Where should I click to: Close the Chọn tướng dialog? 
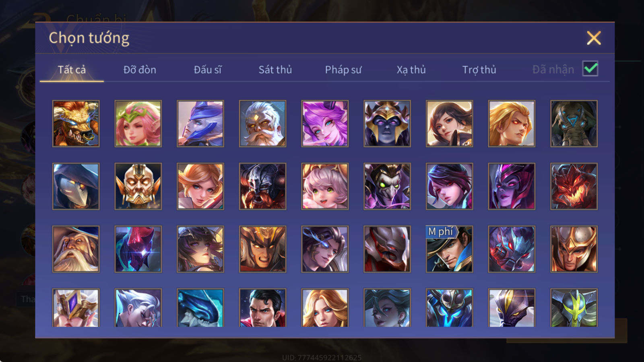(594, 38)
